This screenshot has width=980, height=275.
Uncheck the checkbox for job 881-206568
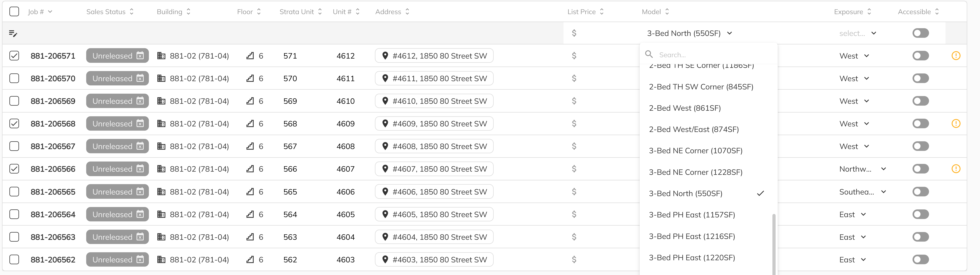click(x=14, y=123)
